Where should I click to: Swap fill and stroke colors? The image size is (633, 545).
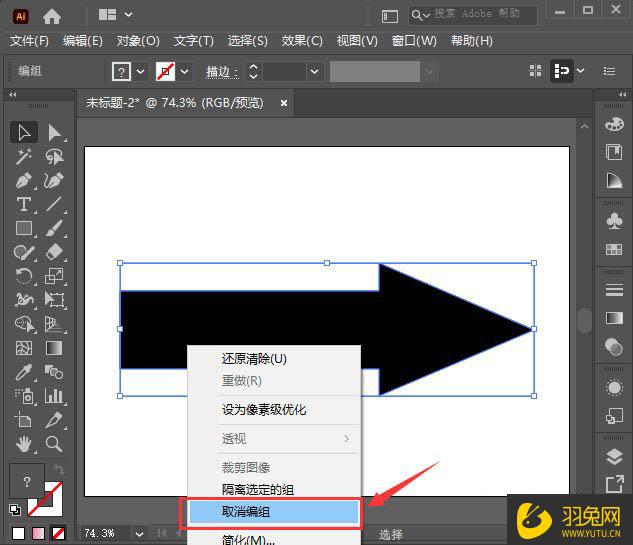pyautogui.click(x=59, y=470)
